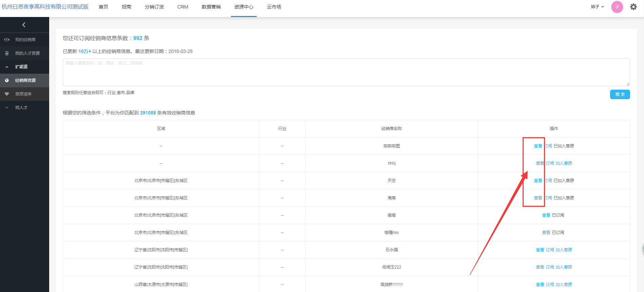This screenshot has width=644, height=292.
Task: Open the 分销订货 top menu
Action: [x=154, y=7]
